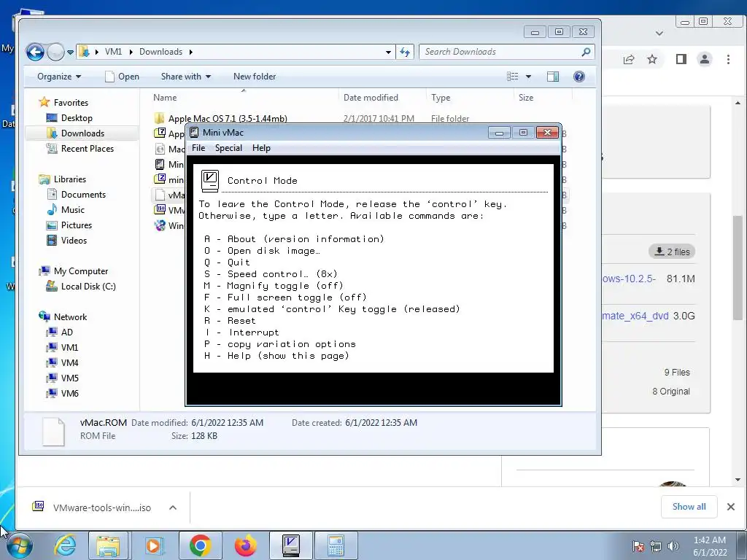
Task: Open the Organize dropdown menu
Action: point(59,77)
